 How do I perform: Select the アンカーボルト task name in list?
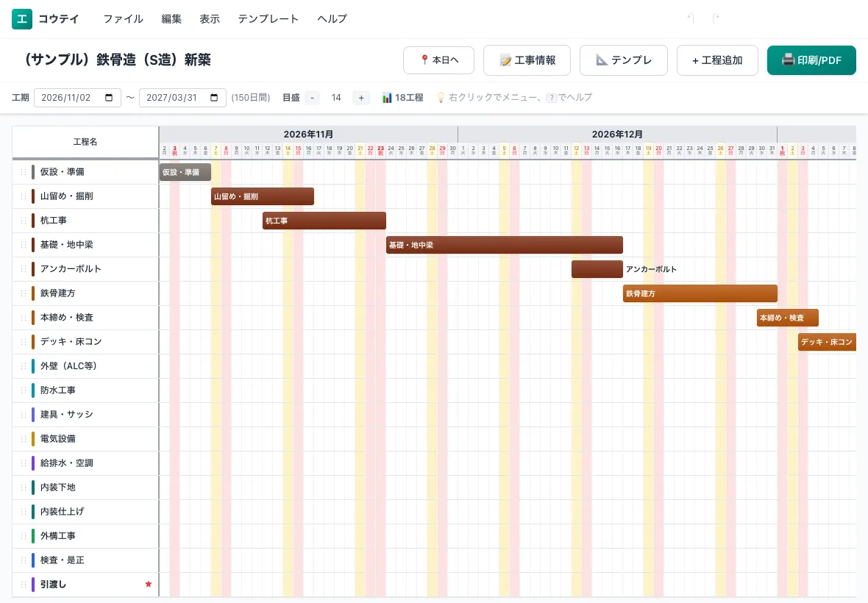pyautogui.click(x=71, y=269)
